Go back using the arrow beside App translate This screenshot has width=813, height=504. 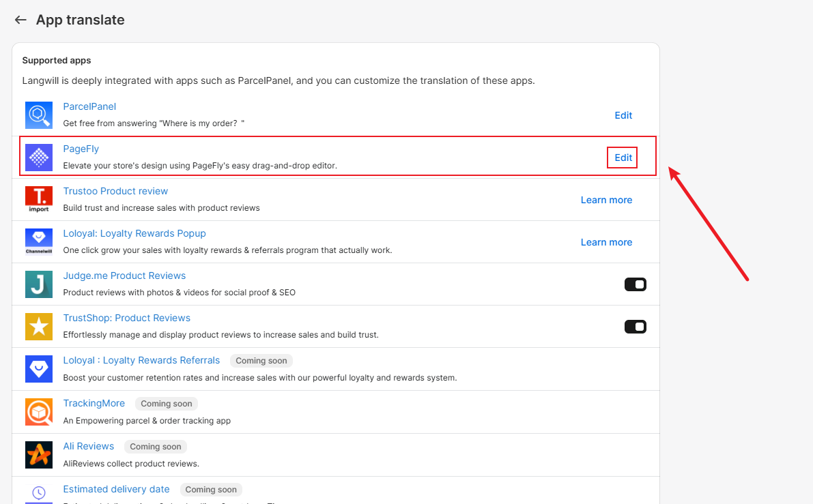[x=20, y=20]
